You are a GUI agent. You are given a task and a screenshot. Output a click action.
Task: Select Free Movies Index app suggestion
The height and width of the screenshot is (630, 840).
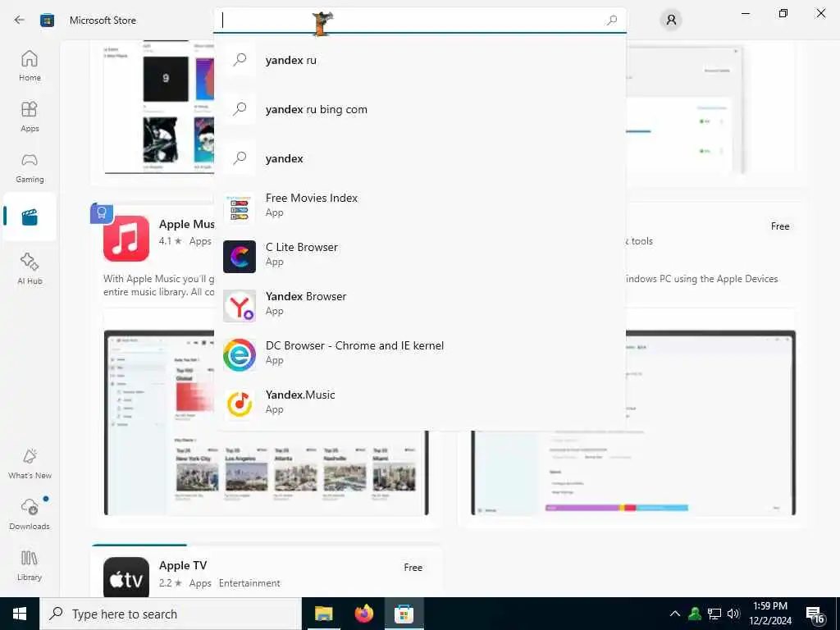[420, 208]
